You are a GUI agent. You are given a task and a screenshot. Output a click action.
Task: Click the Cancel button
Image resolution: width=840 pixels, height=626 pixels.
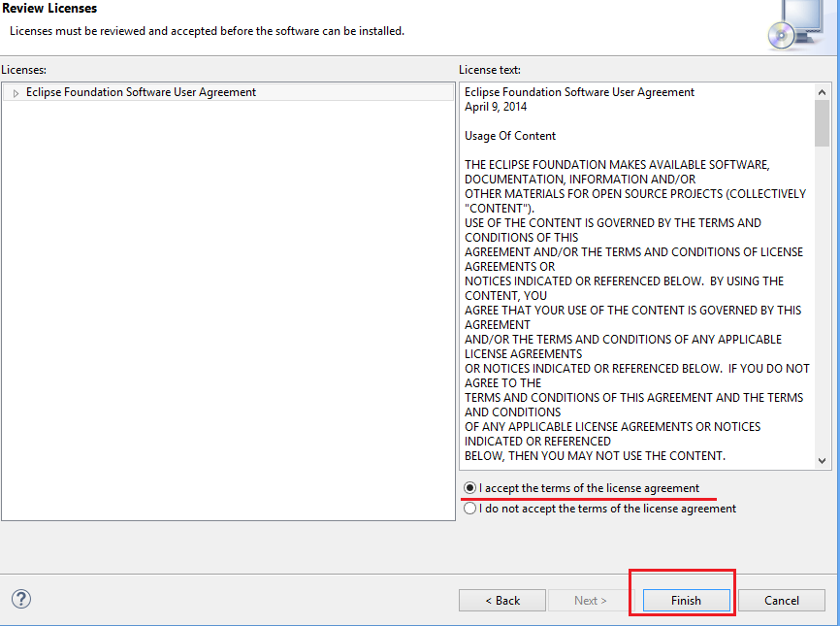click(x=782, y=600)
